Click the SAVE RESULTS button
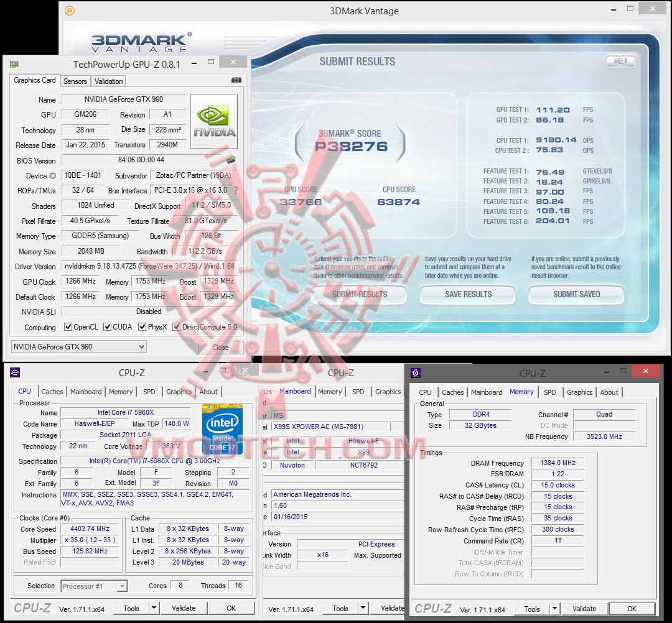 (x=469, y=295)
